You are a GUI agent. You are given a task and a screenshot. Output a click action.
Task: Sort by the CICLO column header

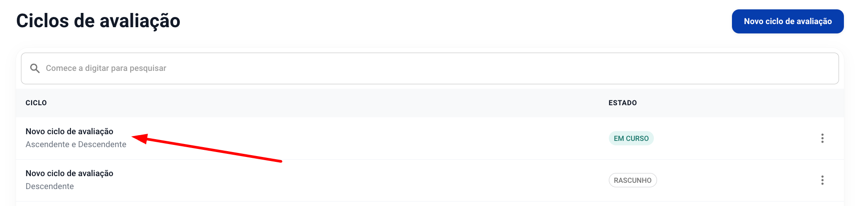[x=36, y=103]
